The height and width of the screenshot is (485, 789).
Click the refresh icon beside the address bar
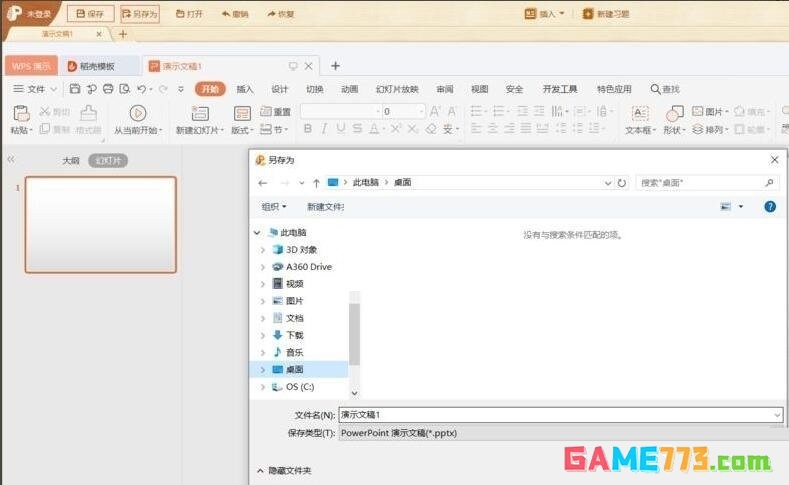click(622, 183)
